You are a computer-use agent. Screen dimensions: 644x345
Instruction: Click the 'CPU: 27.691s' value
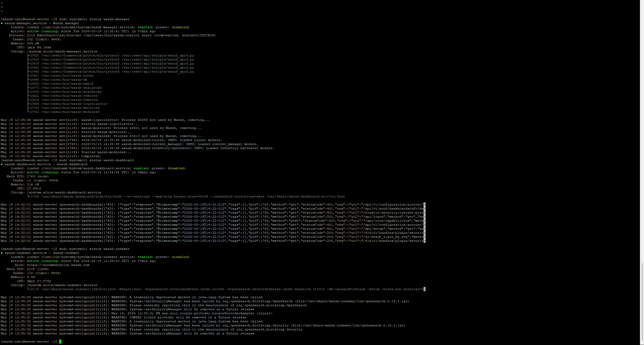34,188
